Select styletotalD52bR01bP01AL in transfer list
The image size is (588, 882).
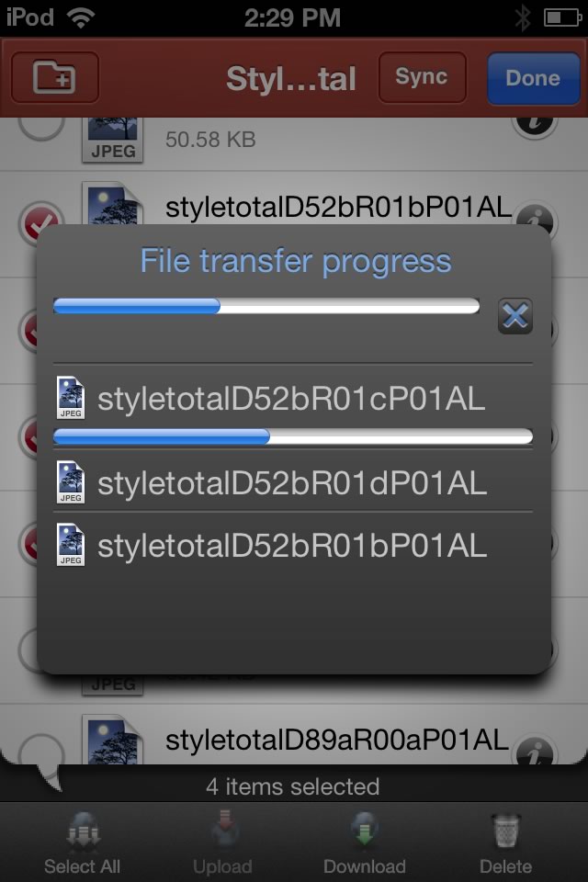click(x=292, y=545)
